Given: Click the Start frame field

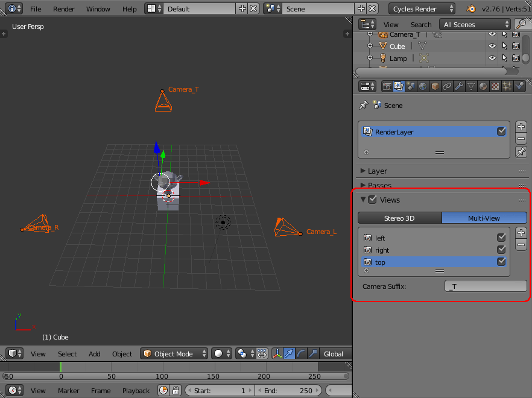Looking at the screenshot, I should 219,391.
